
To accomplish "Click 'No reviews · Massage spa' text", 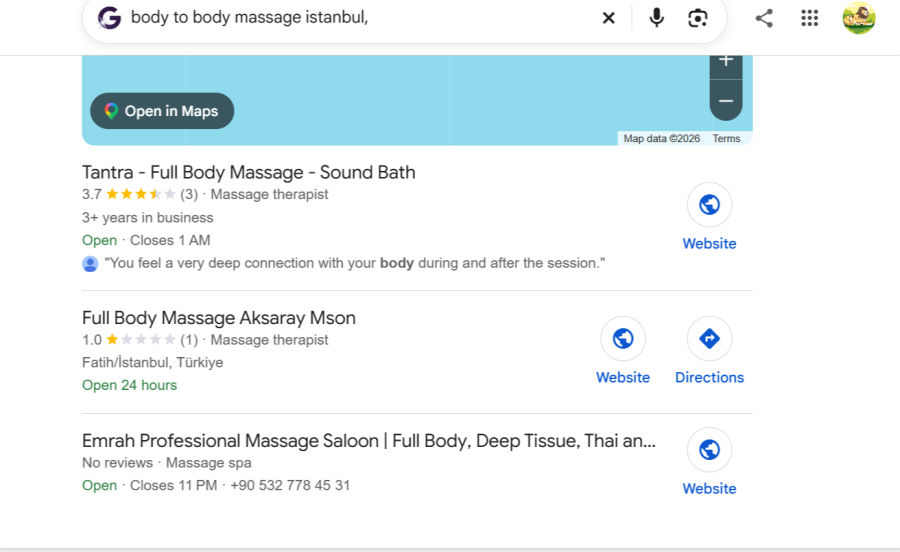I will (x=166, y=463).
